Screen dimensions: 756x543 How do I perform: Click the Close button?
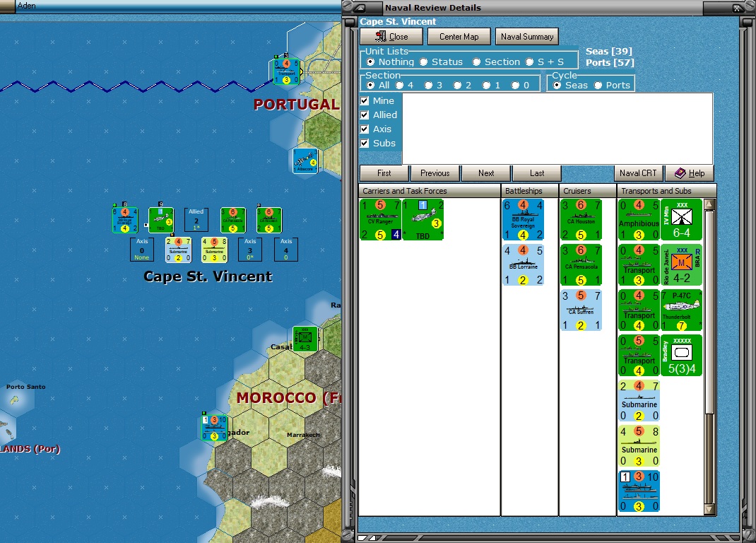tap(391, 36)
